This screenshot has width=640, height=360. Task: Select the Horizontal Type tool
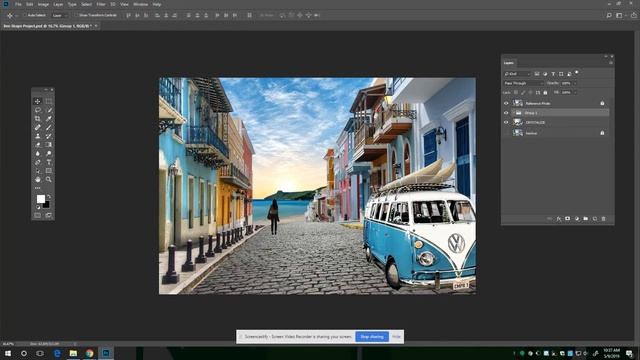49,162
